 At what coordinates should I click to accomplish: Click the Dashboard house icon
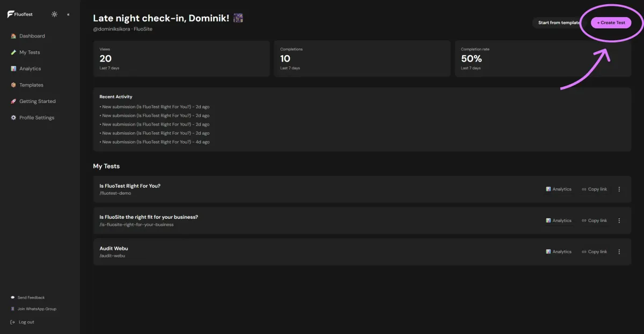tap(13, 36)
